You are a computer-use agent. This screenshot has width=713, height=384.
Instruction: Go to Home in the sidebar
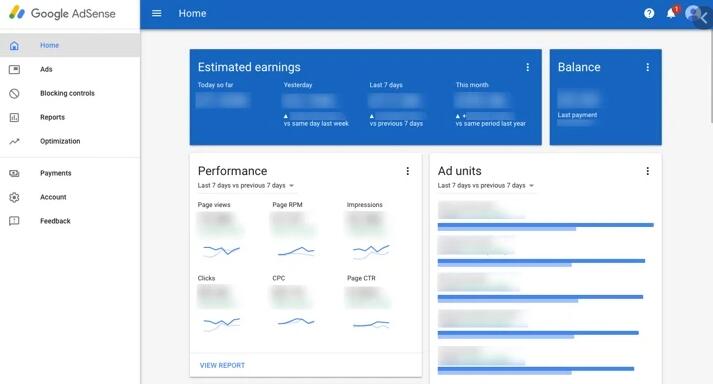pyautogui.click(x=70, y=45)
